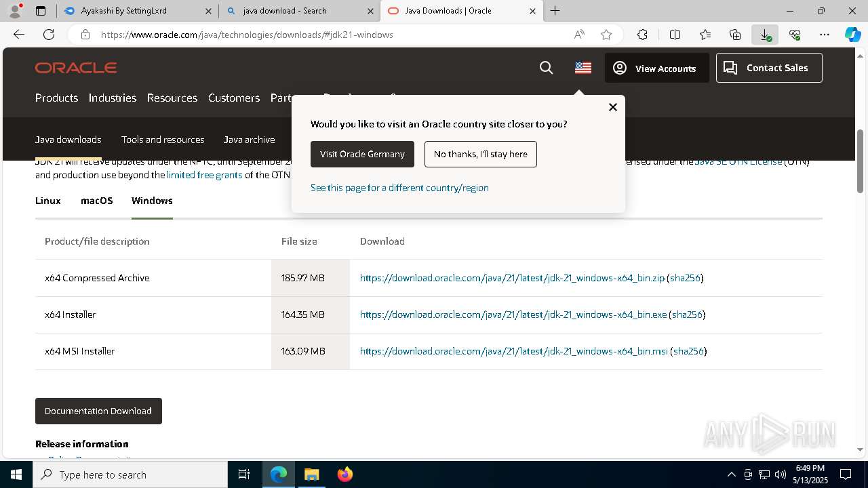Switch to java download Search tab
The width and height of the screenshot is (868, 488).
299,11
